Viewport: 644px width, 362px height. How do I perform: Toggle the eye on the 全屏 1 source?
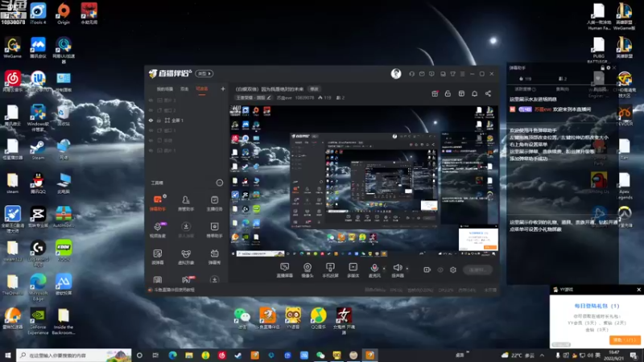151,120
